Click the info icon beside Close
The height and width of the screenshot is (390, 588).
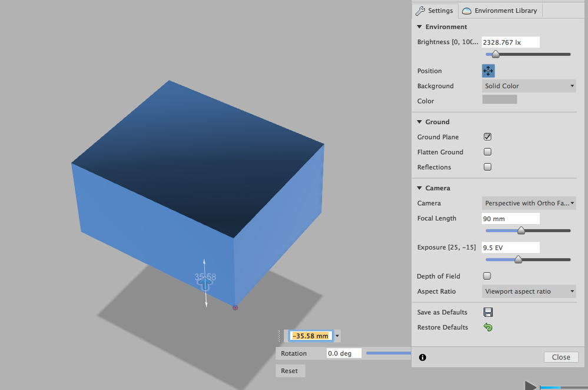pyautogui.click(x=423, y=358)
